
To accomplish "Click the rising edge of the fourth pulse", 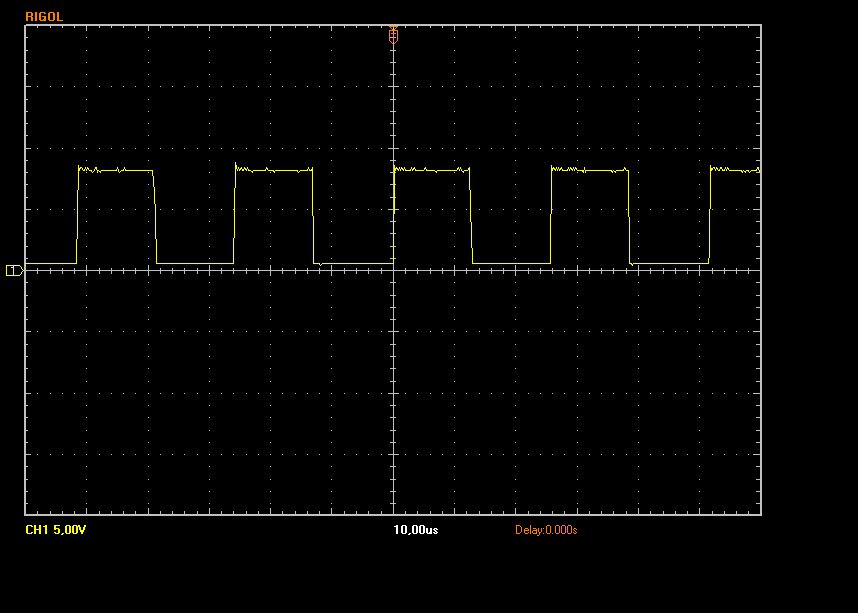I will click(x=551, y=216).
